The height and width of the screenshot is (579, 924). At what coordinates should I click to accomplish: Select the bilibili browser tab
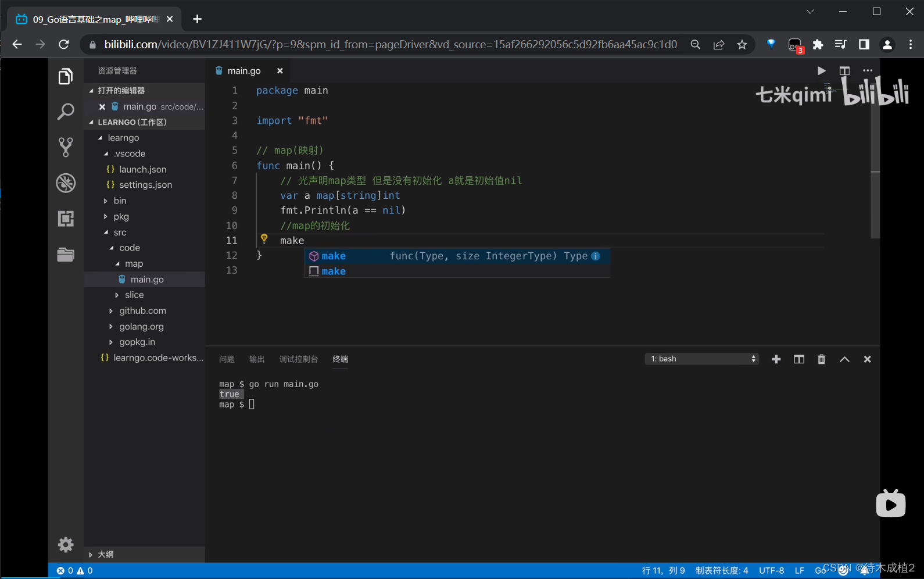coord(95,19)
